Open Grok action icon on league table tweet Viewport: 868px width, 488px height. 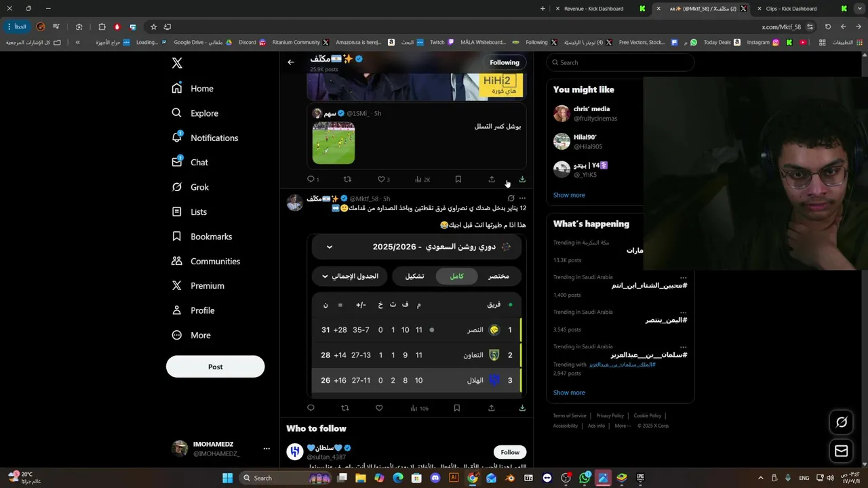(511, 199)
